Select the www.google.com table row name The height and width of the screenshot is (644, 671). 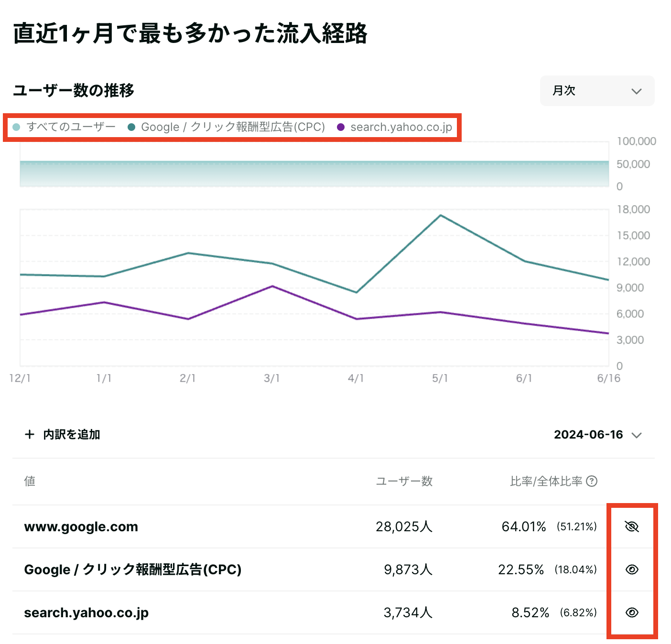[x=81, y=526]
